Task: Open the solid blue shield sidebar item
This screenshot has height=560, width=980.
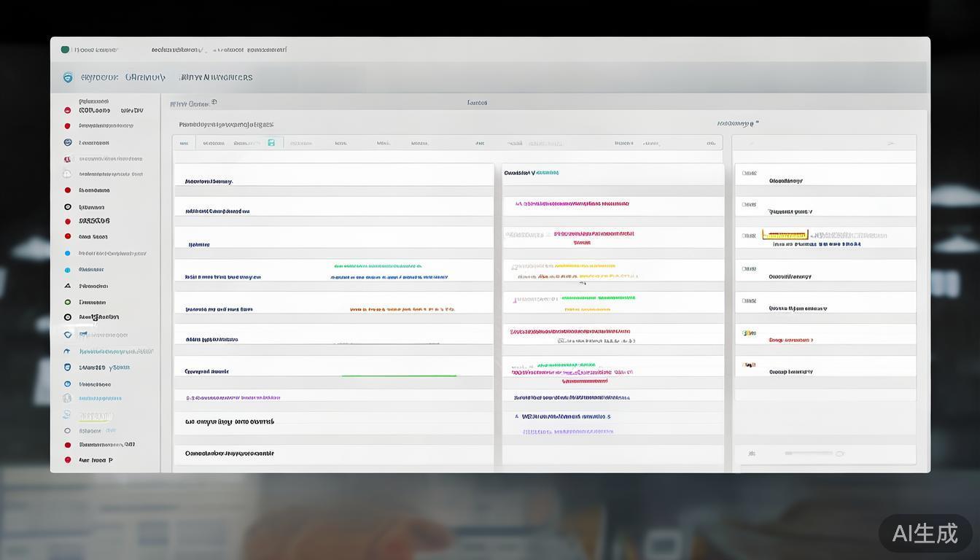Action: (68, 367)
